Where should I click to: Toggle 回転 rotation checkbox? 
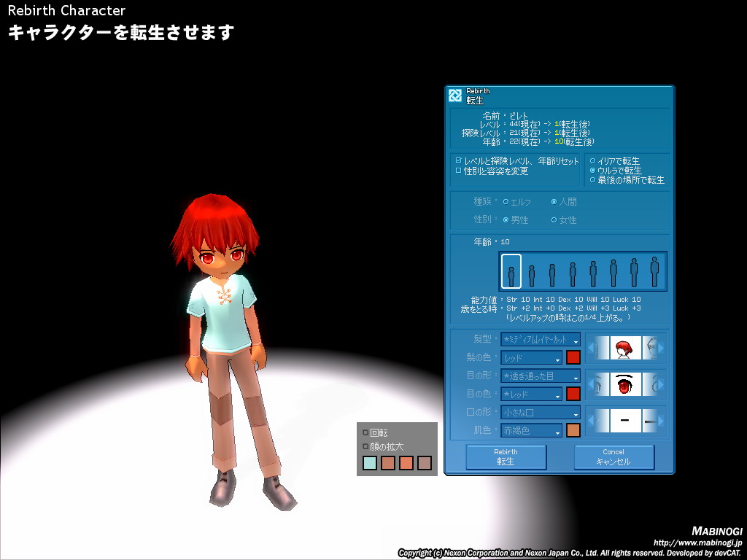365,433
